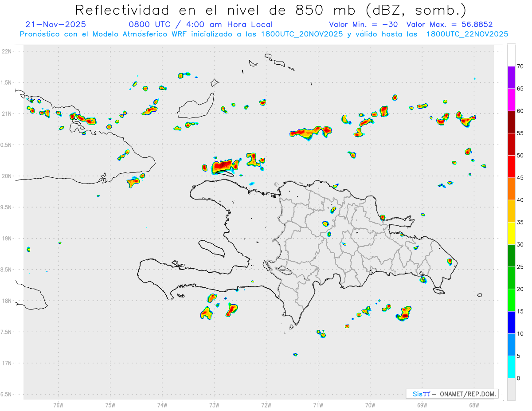532x411 pixels.
Task: Click the 'SisTT - ONAMET/REP.DOM.' credit box
Action: click(x=452, y=394)
